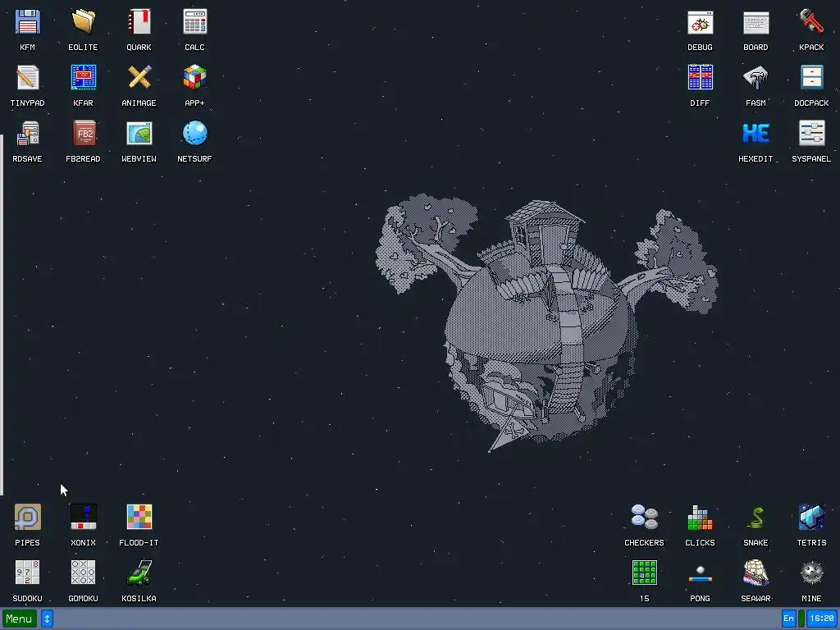Launch the HEXEDIT icon

coord(756,134)
